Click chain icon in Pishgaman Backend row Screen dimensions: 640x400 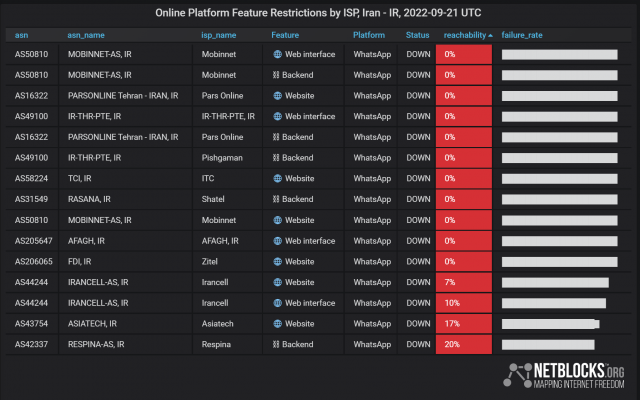click(x=278, y=158)
